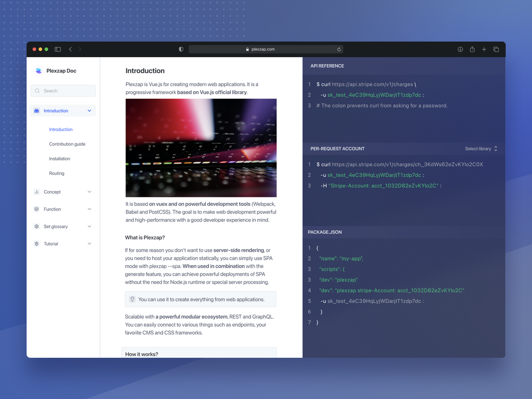Expand the Concept section chevron
The height and width of the screenshot is (399, 532).
pyautogui.click(x=90, y=192)
